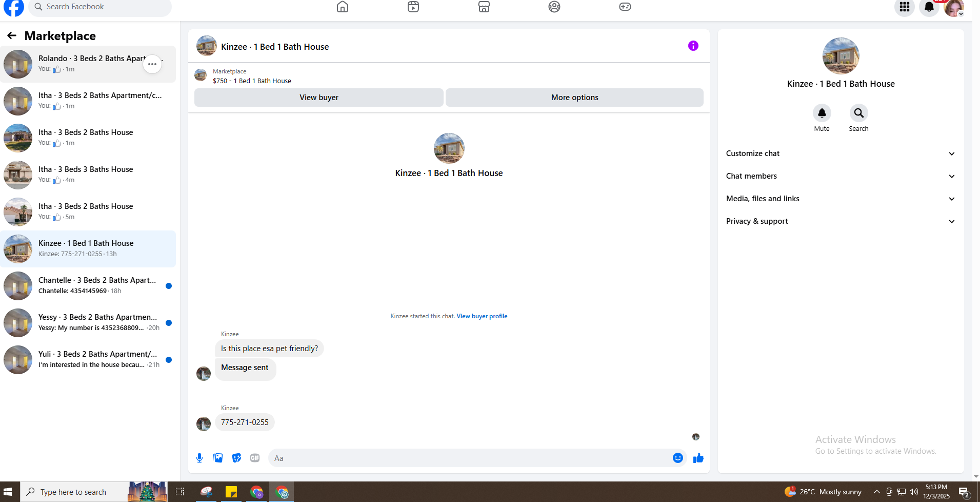Open the notifications bell in top bar
980x502 pixels.
pos(929,7)
